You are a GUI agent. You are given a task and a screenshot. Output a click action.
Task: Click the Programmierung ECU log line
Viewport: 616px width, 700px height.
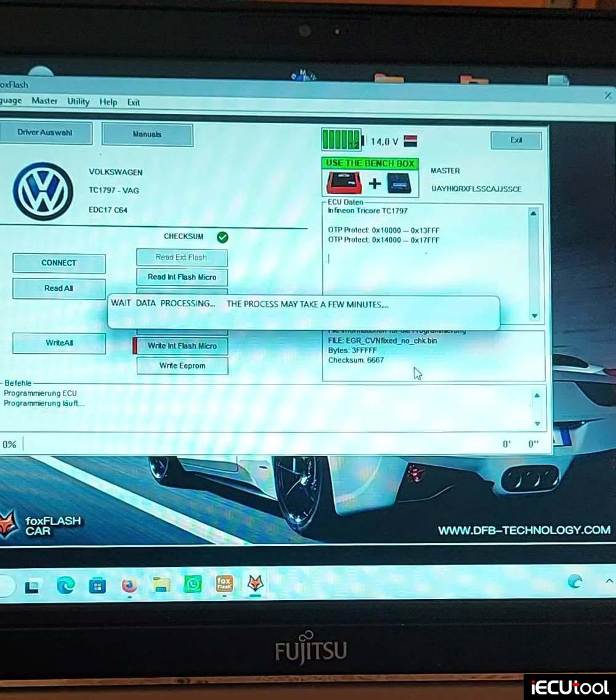pos(40,393)
